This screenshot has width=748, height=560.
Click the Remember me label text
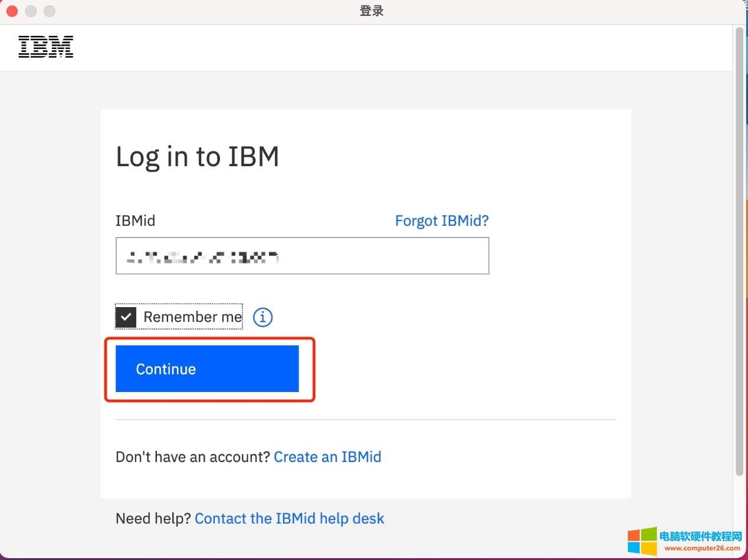(x=192, y=317)
